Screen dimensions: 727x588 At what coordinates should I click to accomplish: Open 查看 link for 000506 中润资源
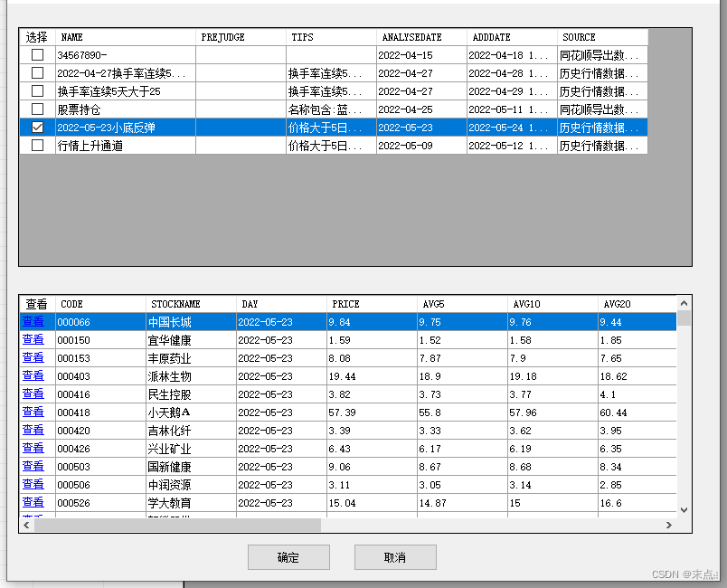[x=33, y=484]
